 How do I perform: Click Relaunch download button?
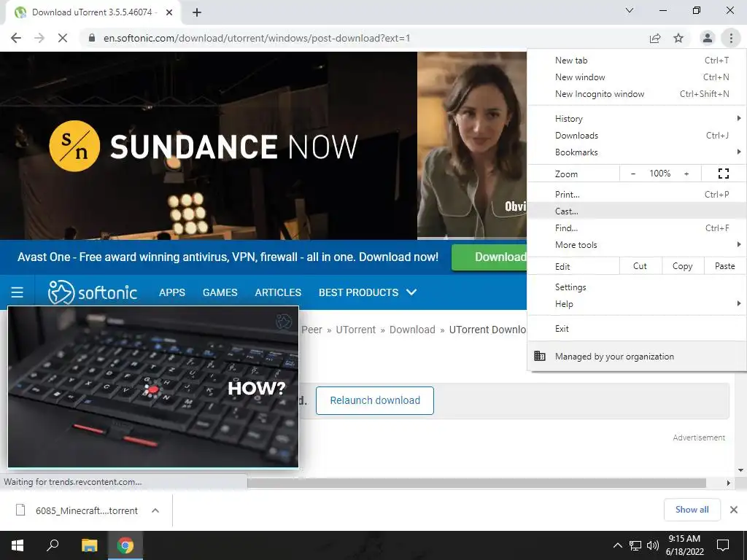point(375,400)
